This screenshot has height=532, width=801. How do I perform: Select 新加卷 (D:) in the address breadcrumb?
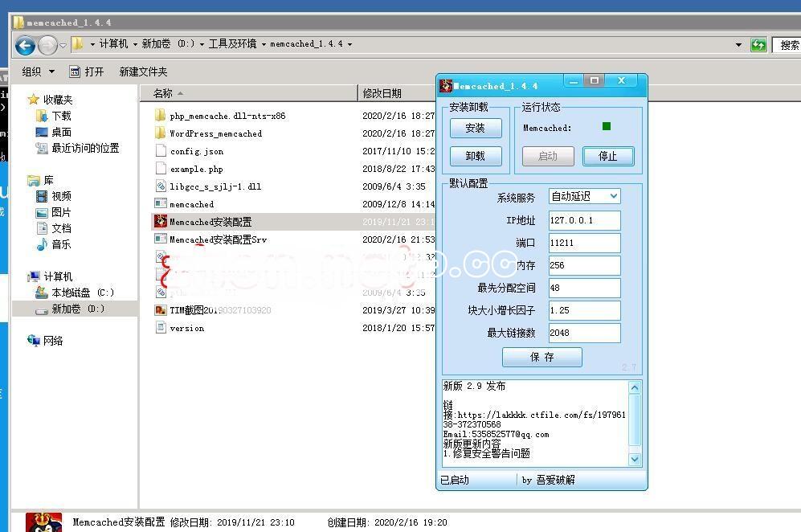[x=168, y=44]
